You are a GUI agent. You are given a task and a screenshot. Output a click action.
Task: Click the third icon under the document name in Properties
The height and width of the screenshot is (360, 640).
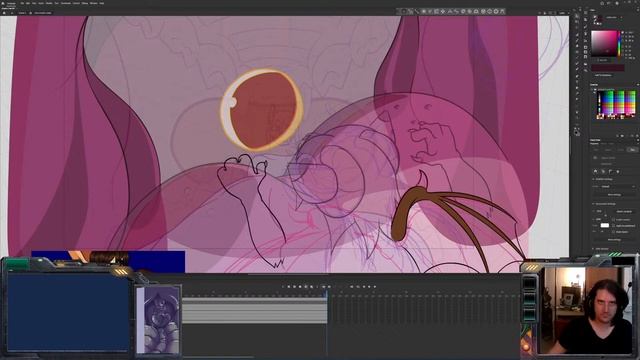611,171
